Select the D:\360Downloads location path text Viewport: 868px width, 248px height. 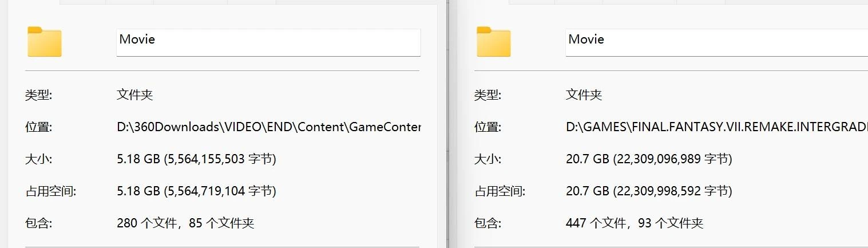pyautogui.click(x=269, y=127)
